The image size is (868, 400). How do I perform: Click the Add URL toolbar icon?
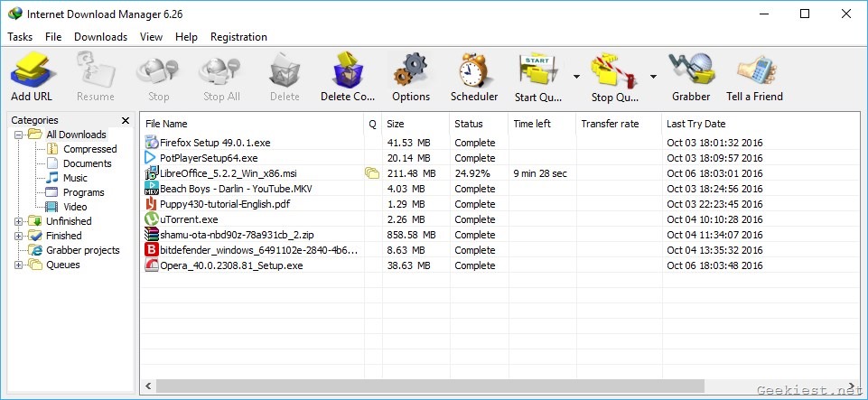point(32,70)
